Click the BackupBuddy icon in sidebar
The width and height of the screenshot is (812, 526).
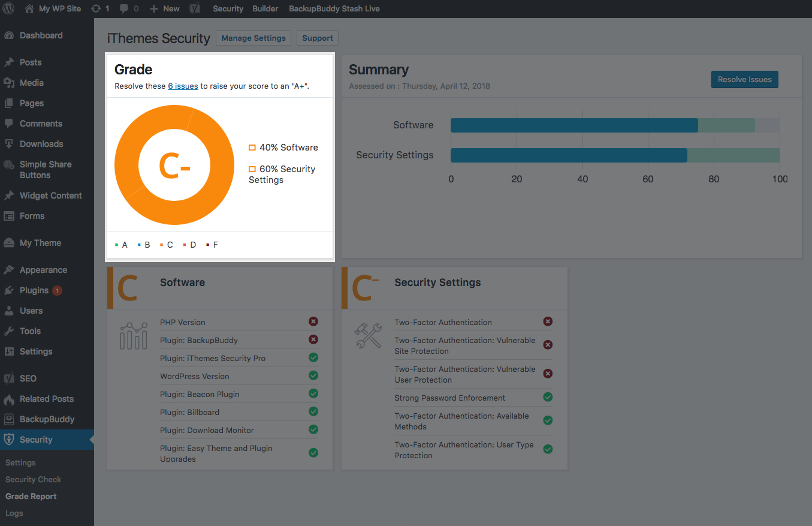tap(9, 419)
